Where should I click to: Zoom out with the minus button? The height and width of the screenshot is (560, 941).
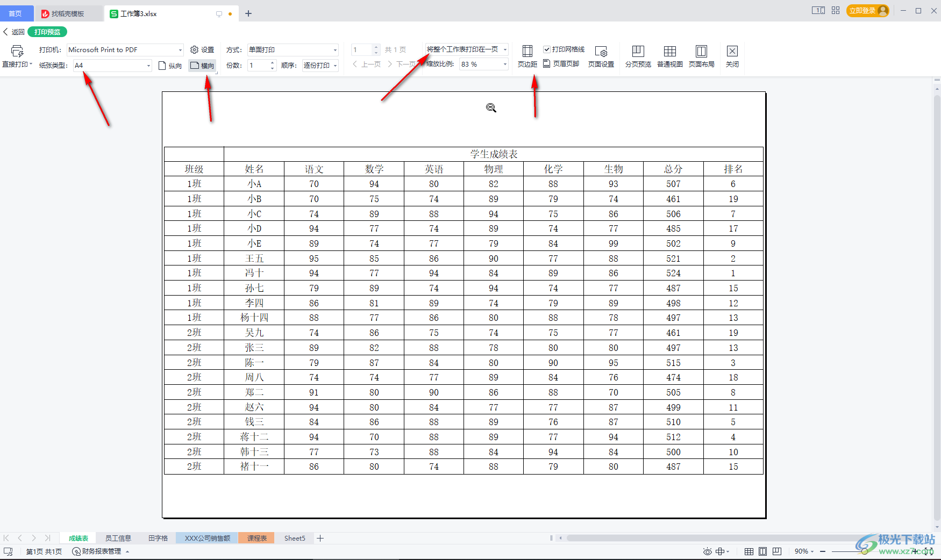[823, 551]
